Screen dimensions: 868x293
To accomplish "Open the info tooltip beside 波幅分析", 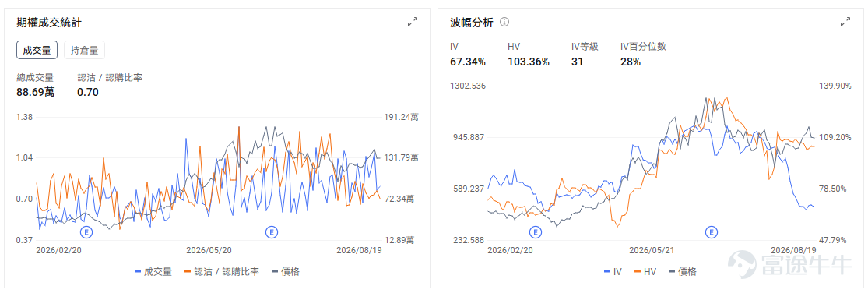I will click(x=504, y=22).
